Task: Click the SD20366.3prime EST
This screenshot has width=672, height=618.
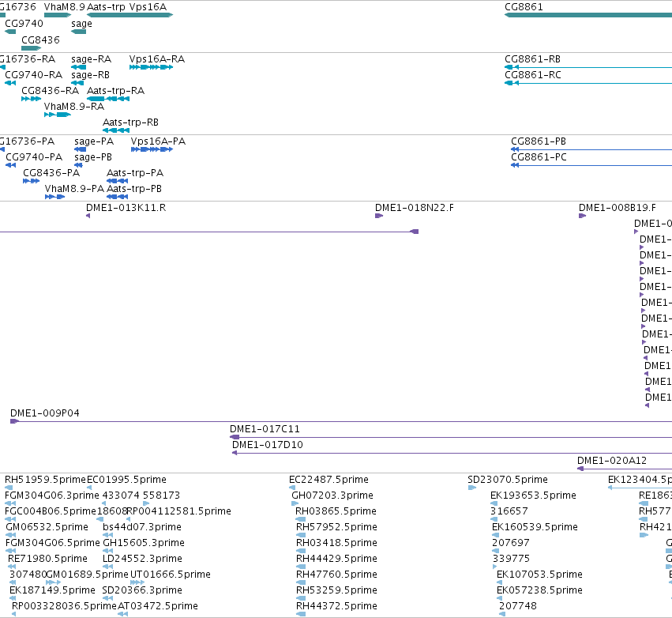Action: [x=107, y=599]
